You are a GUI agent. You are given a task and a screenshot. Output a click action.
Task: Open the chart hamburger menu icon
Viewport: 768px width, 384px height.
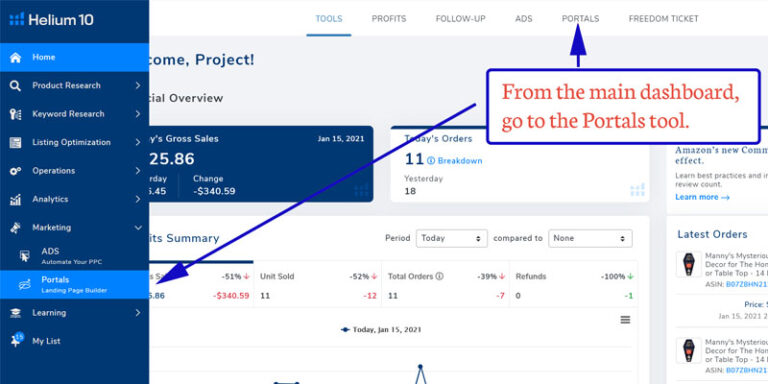pyautogui.click(x=625, y=320)
